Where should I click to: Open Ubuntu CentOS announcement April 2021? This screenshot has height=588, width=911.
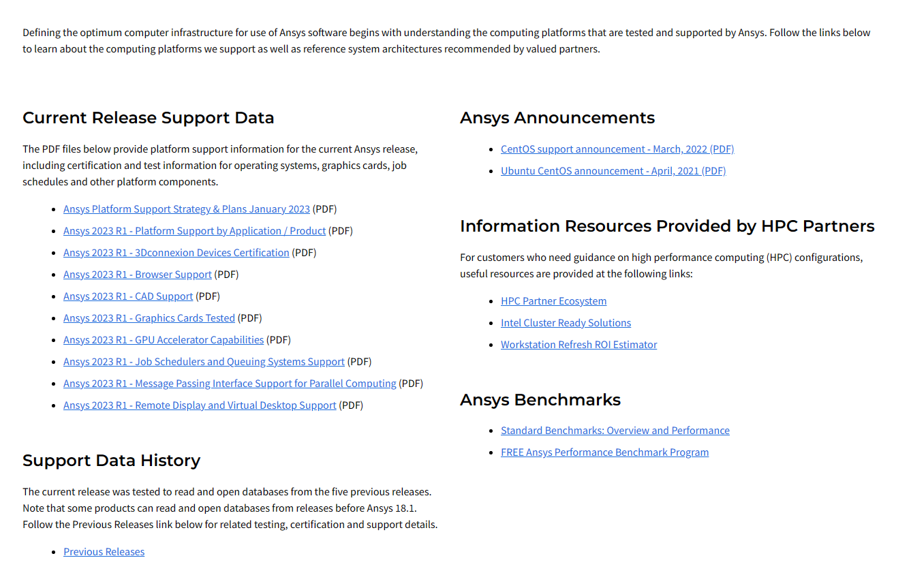point(613,171)
